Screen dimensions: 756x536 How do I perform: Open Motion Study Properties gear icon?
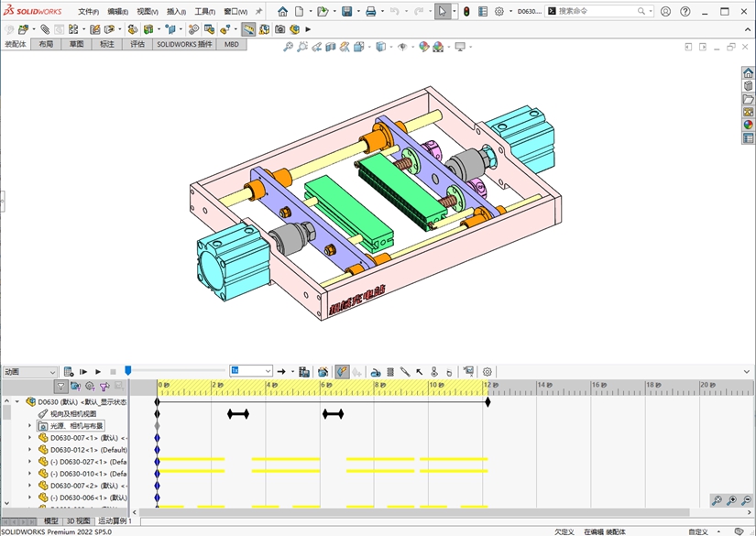[488, 372]
